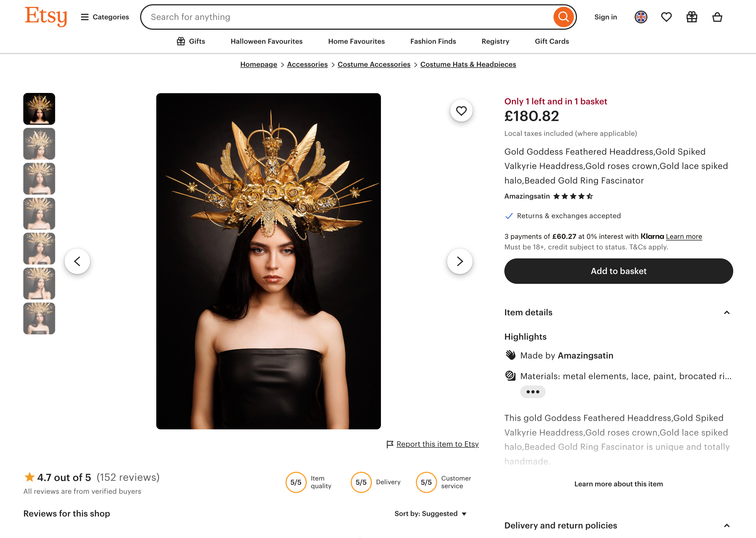Expand materials list with three-dots button
The height and width of the screenshot is (538, 756).
point(533,392)
